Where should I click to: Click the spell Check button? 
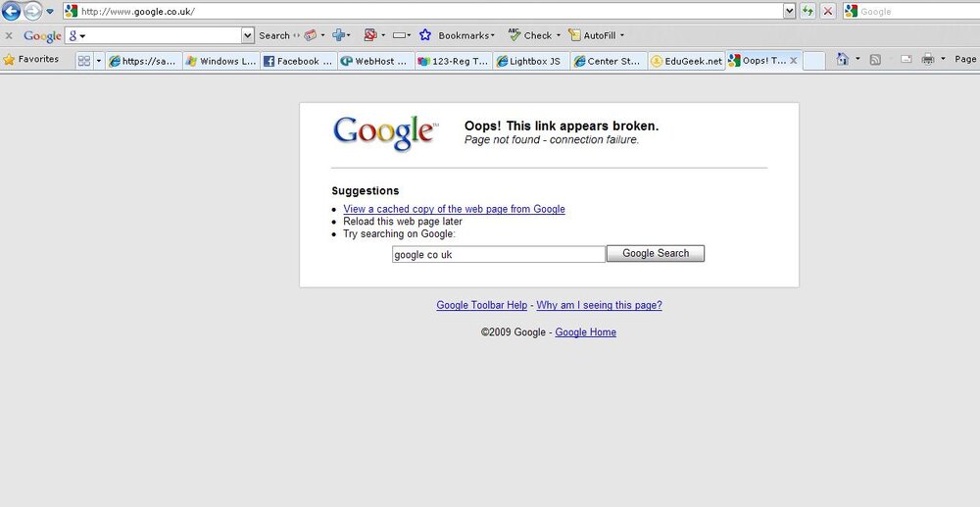pos(530,35)
